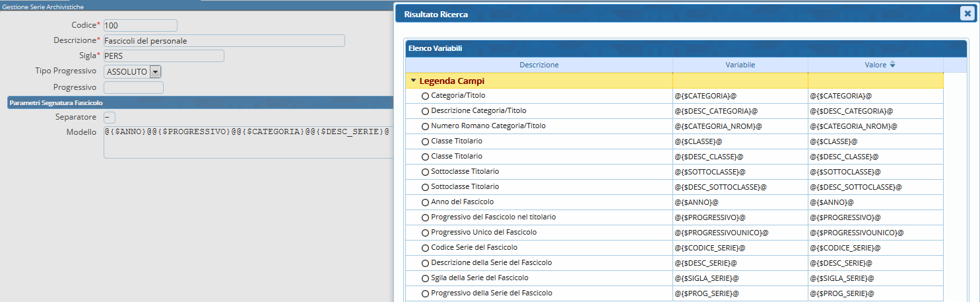
Task: Select Codice Serie del Fascicolo radio
Action: tap(425, 248)
